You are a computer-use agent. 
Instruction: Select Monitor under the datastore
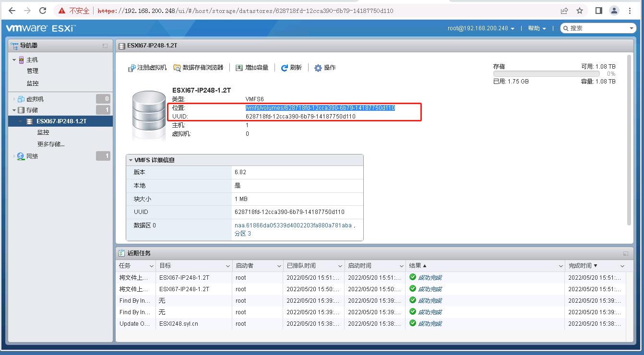pos(43,132)
